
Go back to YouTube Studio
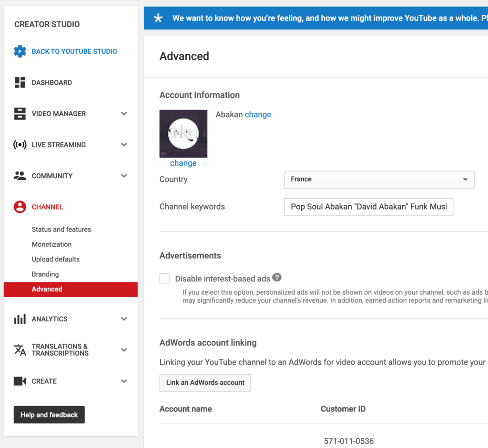coord(74,51)
